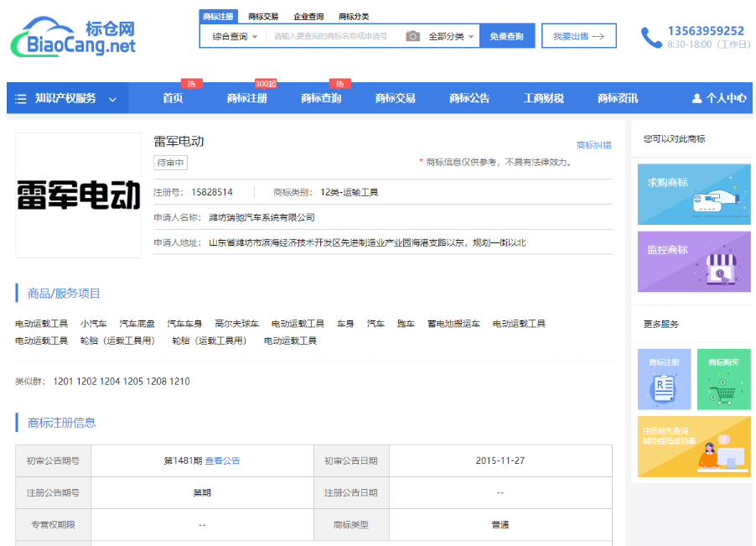Switch to the 商标分类 search tab

(x=354, y=17)
